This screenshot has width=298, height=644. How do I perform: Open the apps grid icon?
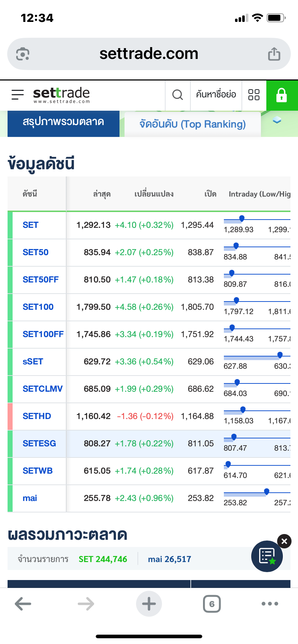[254, 95]
